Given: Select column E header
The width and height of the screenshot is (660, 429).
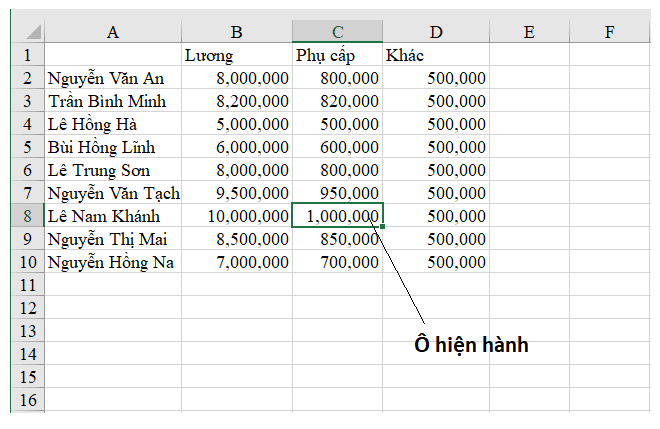Looking at the screenshot, I should coord(530,32).
